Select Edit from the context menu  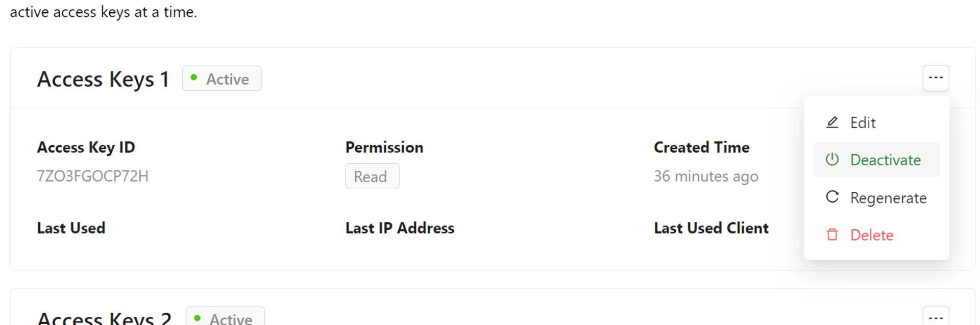tap(863, 122)
